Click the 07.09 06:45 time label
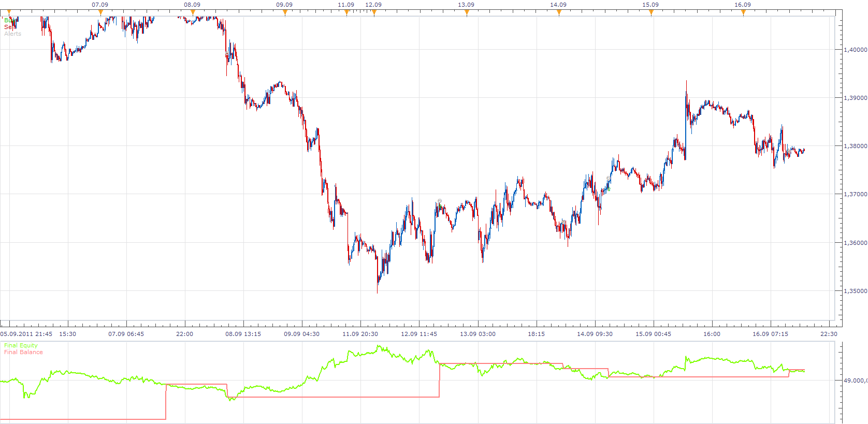 [126, 334]
